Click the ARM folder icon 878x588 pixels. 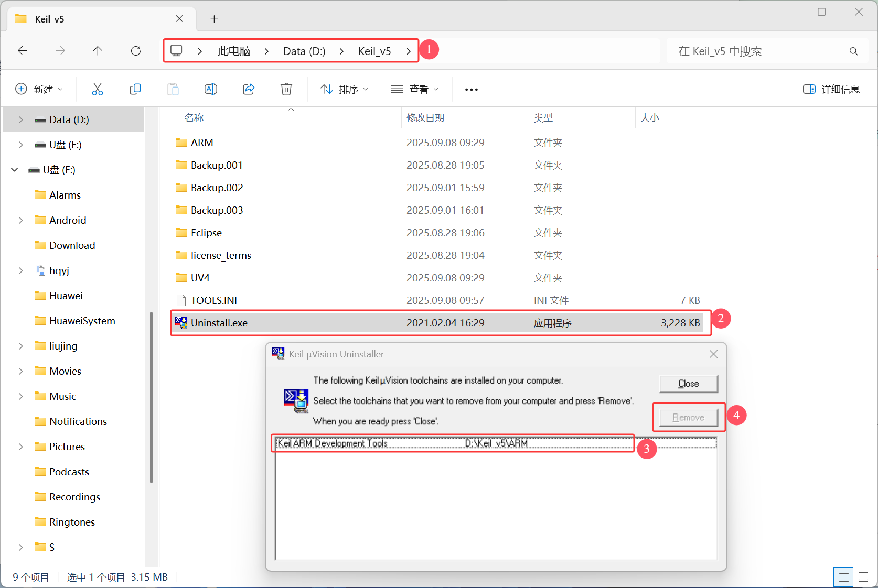tap(181, 143)
